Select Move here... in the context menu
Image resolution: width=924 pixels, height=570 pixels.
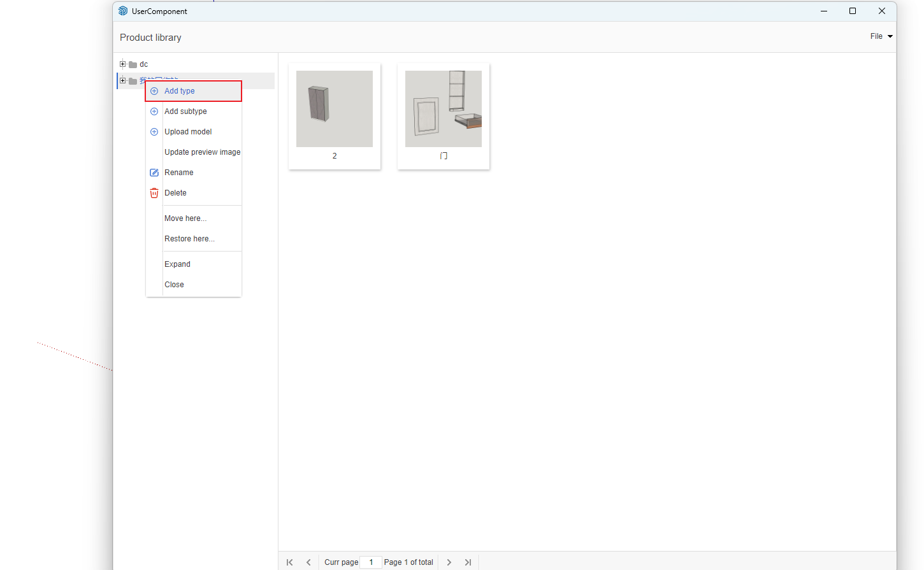click(185, 218)
